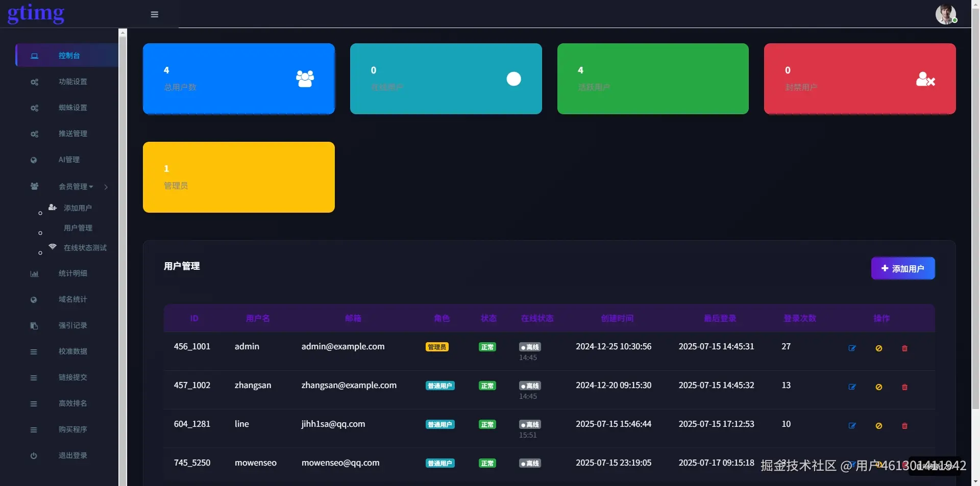Click the 用户管理 table section heading

(x=182, y=266)
